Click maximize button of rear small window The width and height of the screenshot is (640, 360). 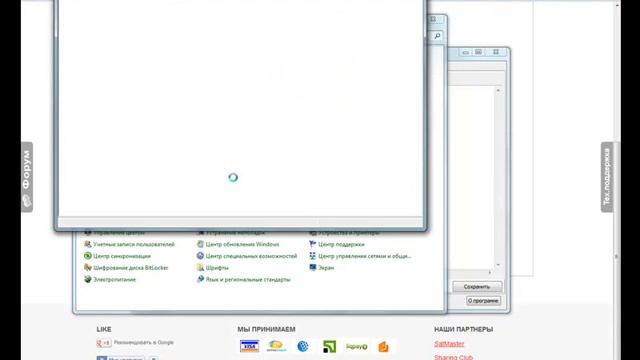[478, 52]
